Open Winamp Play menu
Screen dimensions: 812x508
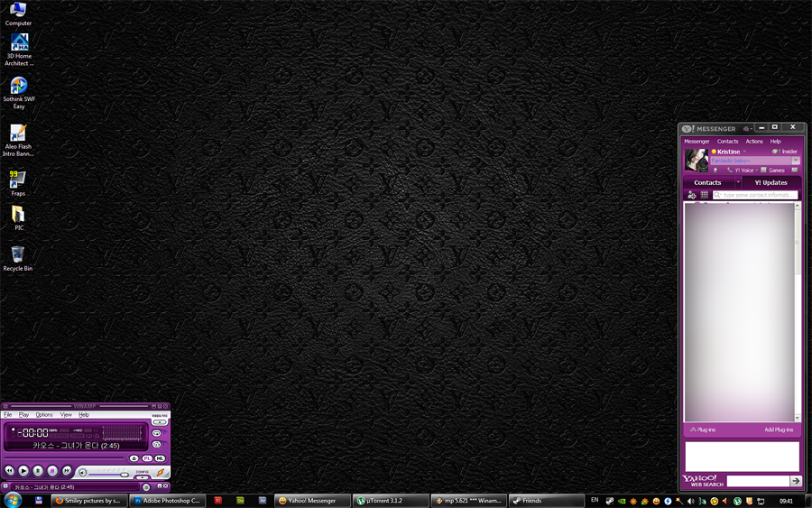tap(23, 415)
